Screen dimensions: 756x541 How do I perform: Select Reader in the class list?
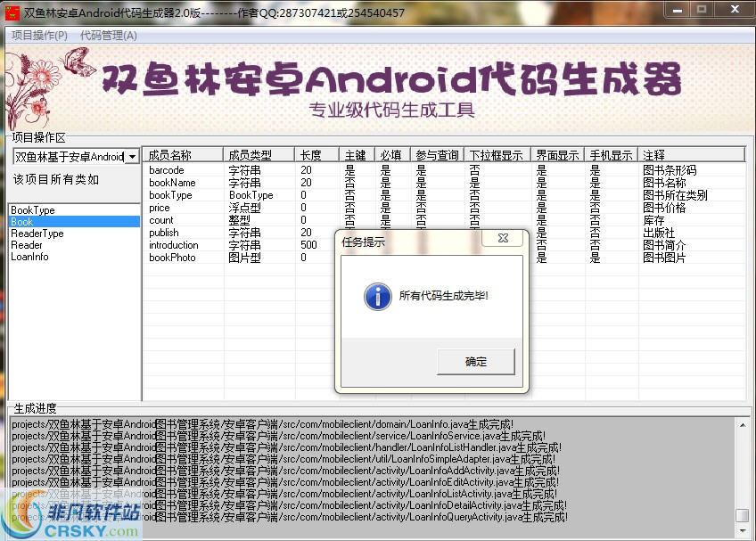[74, 245]
